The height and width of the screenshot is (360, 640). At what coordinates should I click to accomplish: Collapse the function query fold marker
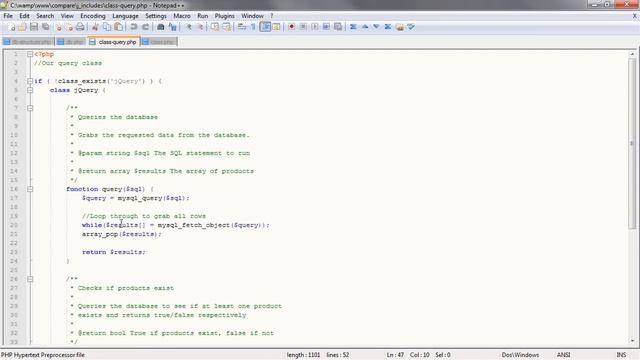coord(30,189)
